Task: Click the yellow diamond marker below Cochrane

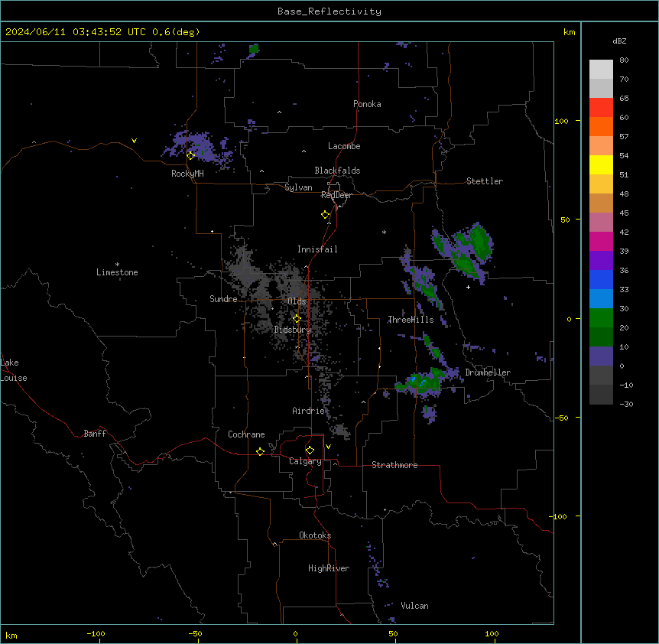Action: click(x=260, y=451)
